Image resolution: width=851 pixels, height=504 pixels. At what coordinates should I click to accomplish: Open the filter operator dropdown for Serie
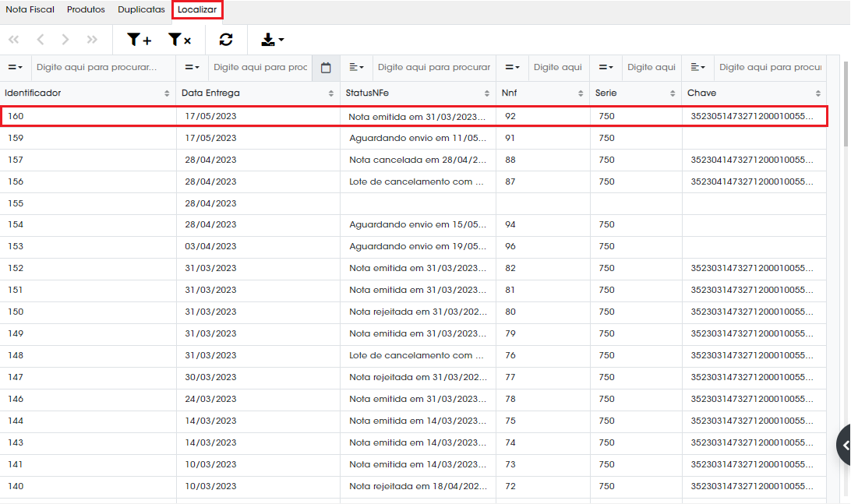point(606,68)
